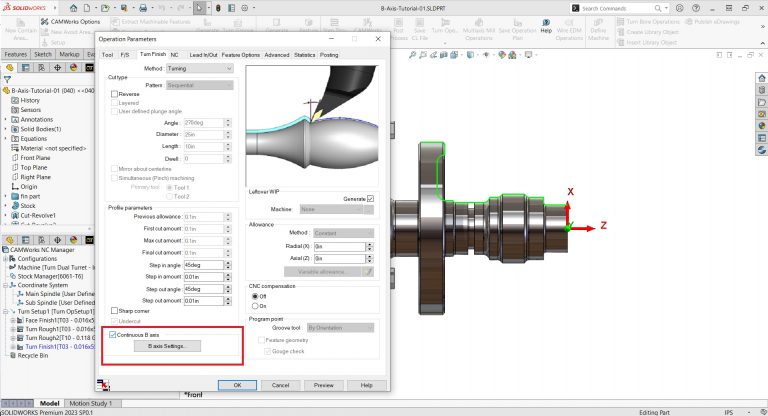Select the CNC compensation On radio button
Screen dimensions: 768x416
(x=255, y=306)
